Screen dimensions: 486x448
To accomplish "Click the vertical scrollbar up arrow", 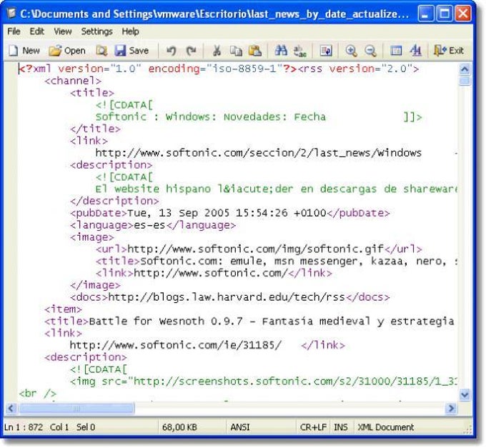I will pyautogui.click(x=465, y=69).
